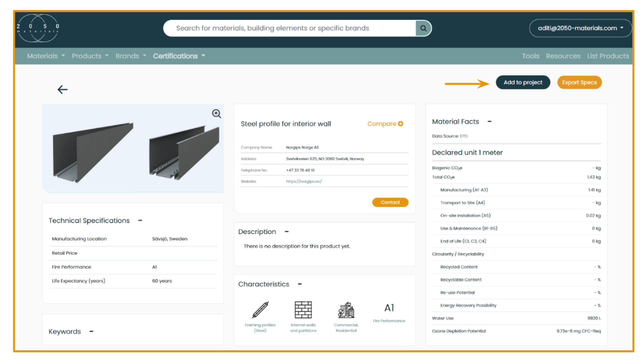Click the search magnifier icon button

pyautogui.click(x=423, y=28)
